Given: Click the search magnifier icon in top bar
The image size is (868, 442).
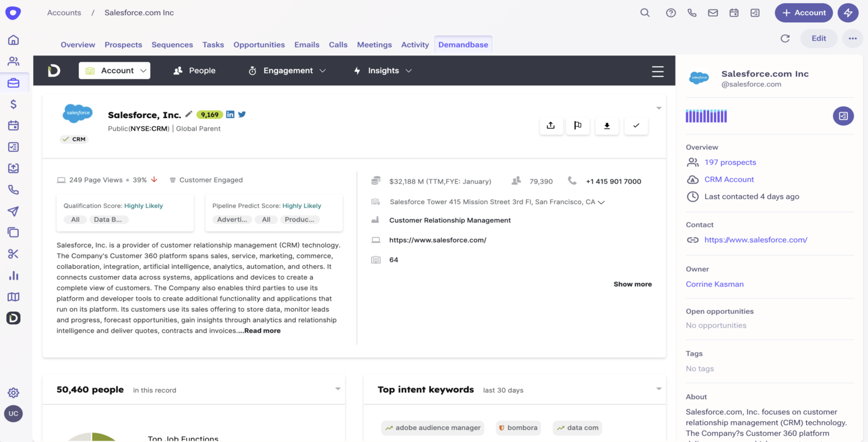Looking at the screenshot, I should [x=645, y=13].
